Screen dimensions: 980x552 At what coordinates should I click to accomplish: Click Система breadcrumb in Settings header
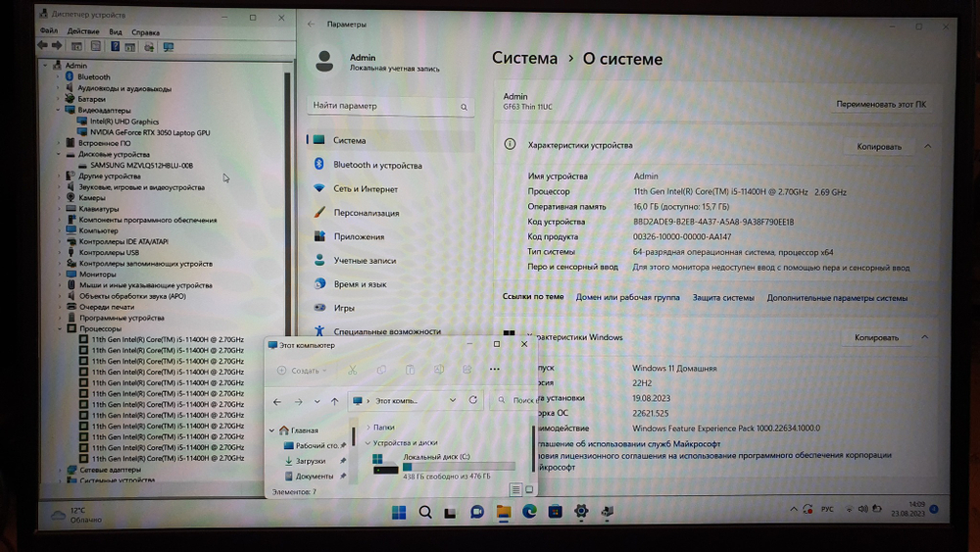click(524, 58)
